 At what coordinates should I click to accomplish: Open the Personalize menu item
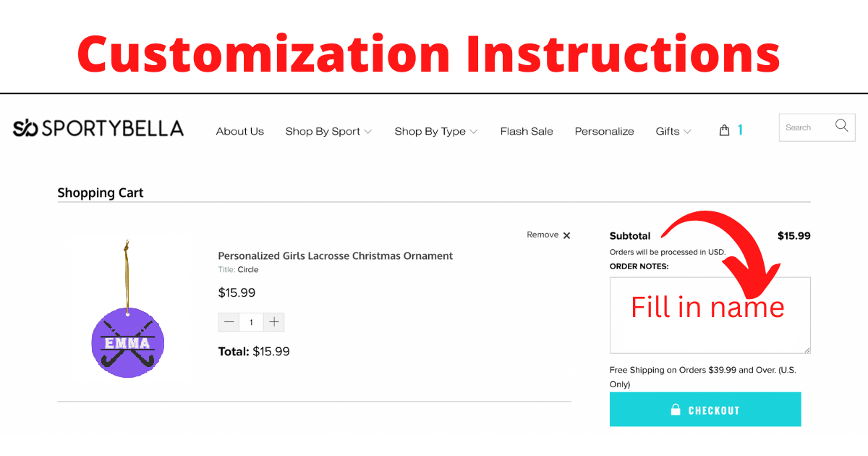pos(604,132)
